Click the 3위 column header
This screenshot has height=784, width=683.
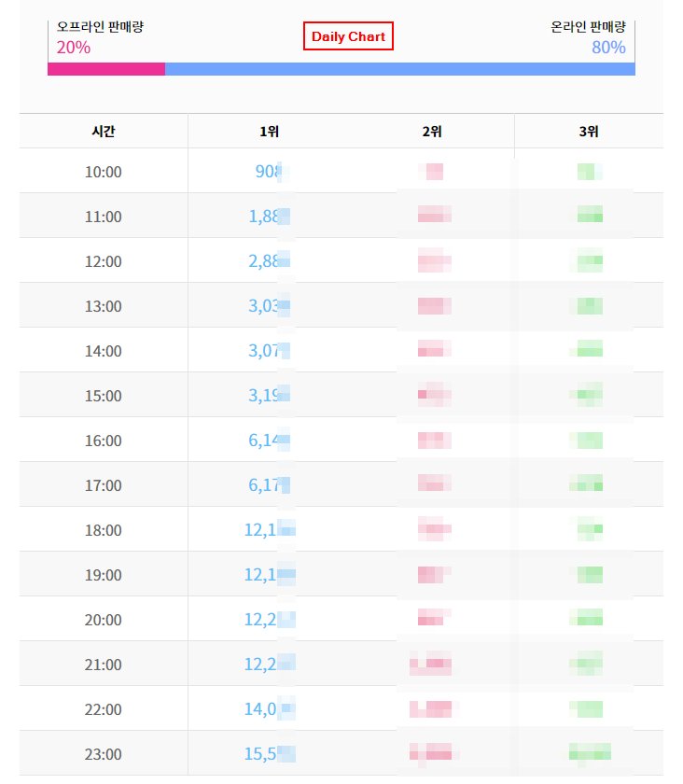pyautogui.click(x=589, y=132)
